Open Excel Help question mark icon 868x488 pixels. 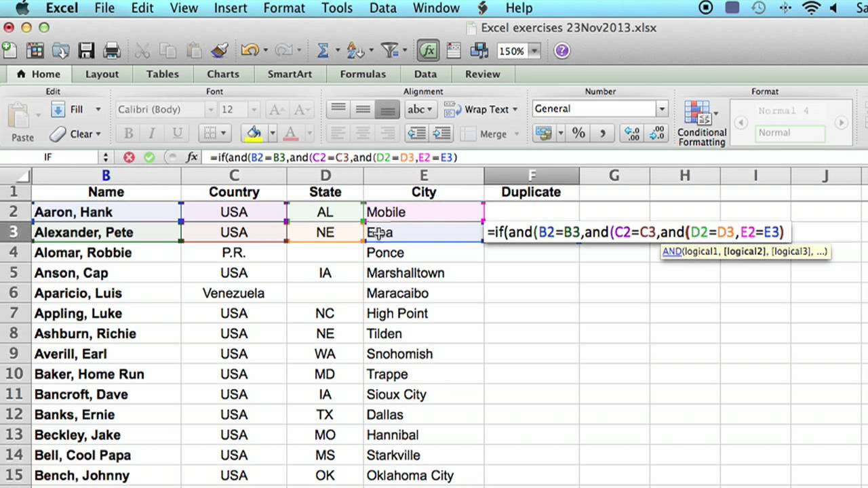pyautogui.click(x=561, y=50)
